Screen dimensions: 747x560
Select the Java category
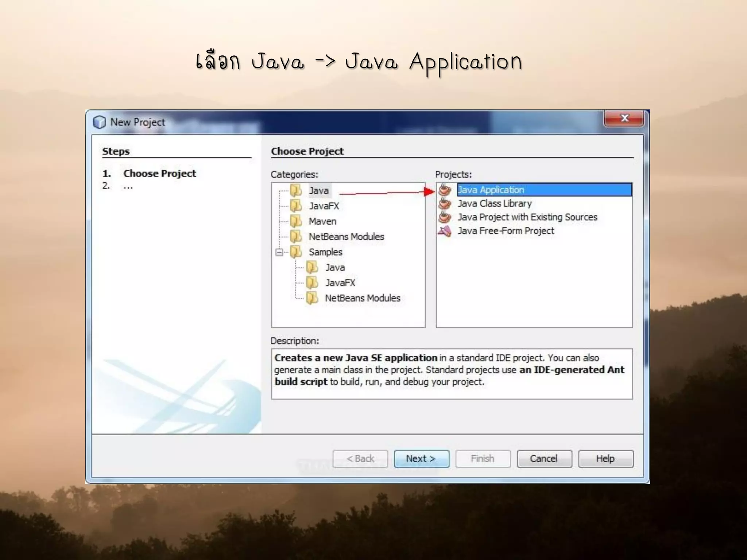coord(319,191)
